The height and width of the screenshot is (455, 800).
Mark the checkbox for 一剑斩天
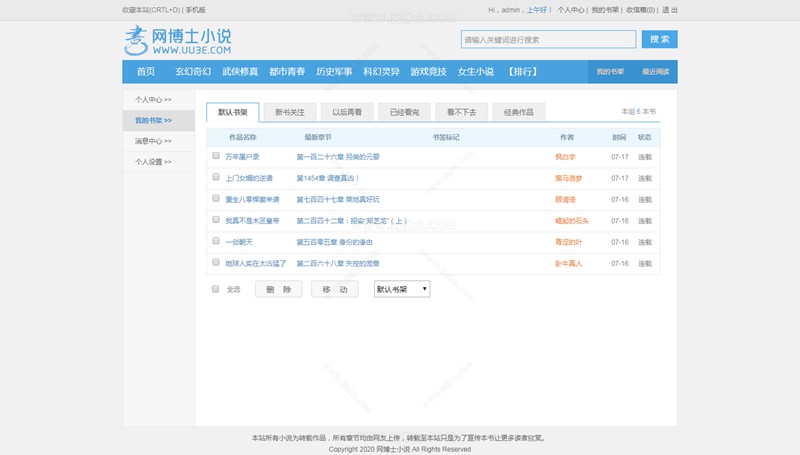coord(216,241)
